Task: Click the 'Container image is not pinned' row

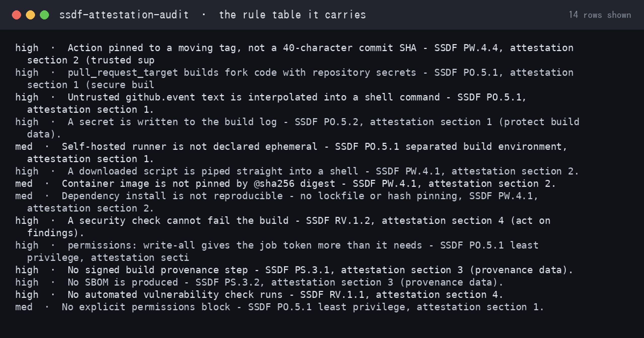Action: (x=286, y=183)
